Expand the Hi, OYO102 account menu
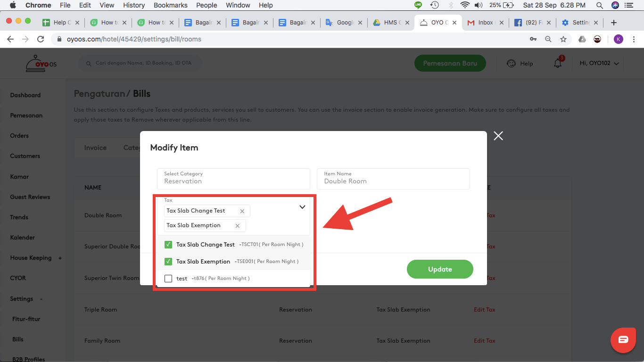Image resolution: width=644 pixels, height=362 pixels. click(599, 63)
